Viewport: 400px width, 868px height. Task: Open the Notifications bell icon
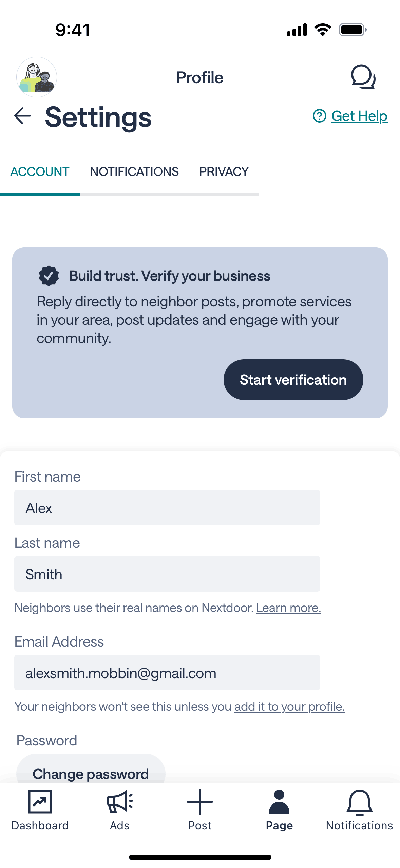coord(359,801)
